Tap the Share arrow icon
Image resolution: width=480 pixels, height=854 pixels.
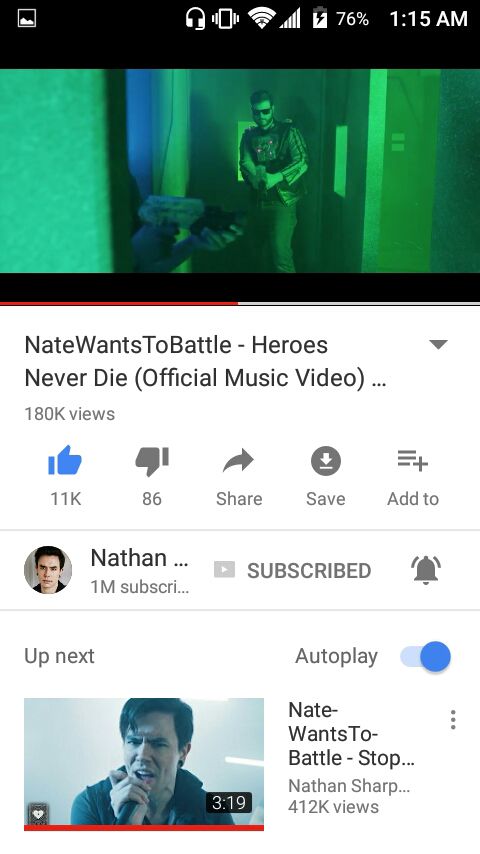[x=239, y=461]
